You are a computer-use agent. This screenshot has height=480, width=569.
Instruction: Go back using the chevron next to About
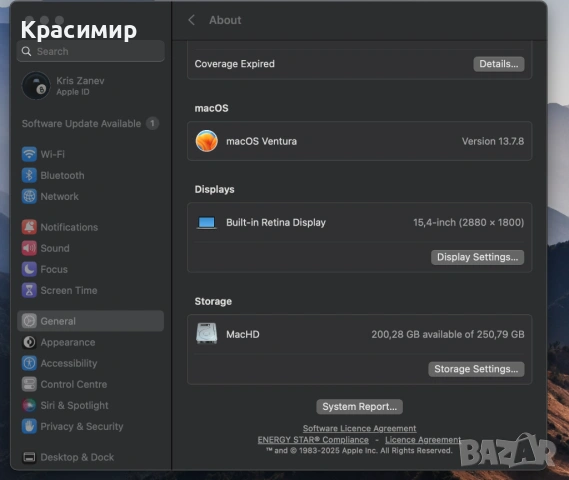192,20
